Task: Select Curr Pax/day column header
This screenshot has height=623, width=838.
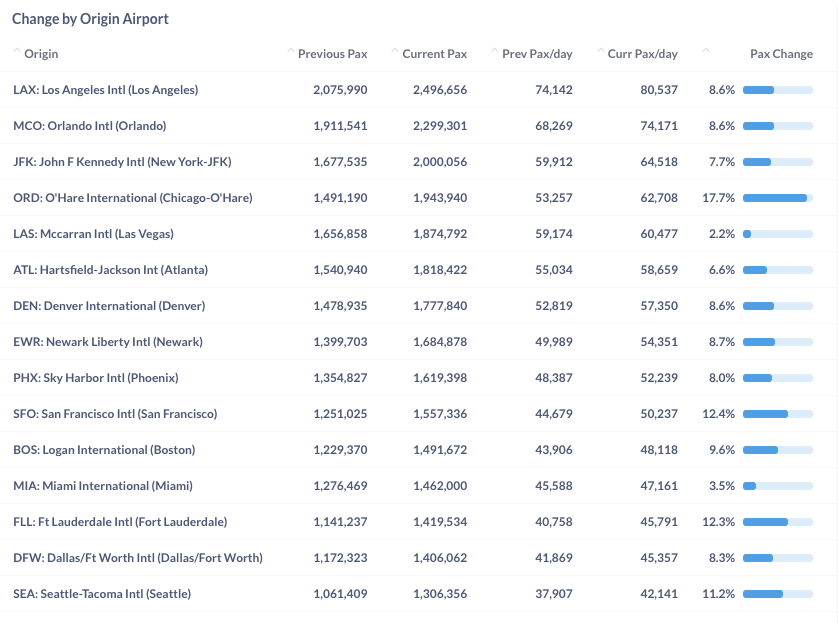Action: click(x=642, y=54)
